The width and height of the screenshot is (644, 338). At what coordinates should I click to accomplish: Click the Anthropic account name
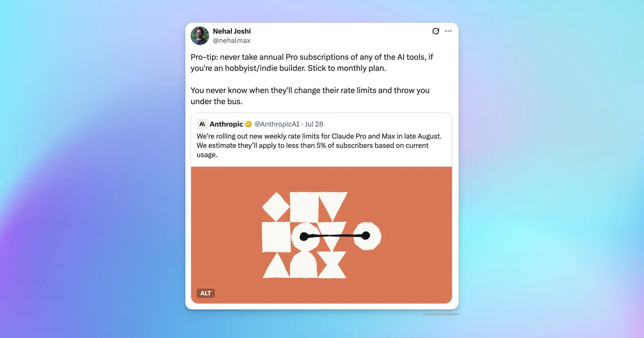pyautogui.click(x=226, y=124)
